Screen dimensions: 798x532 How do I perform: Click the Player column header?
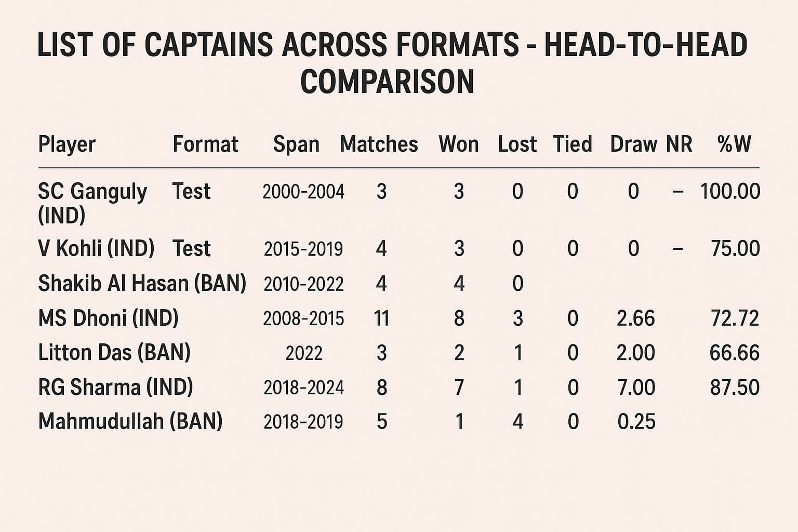[x=67, y=144]
